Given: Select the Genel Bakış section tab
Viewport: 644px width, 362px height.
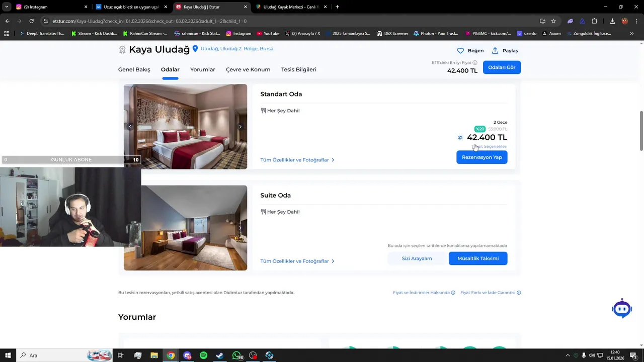Looking at the screenshot, I should tap(134, 69).
